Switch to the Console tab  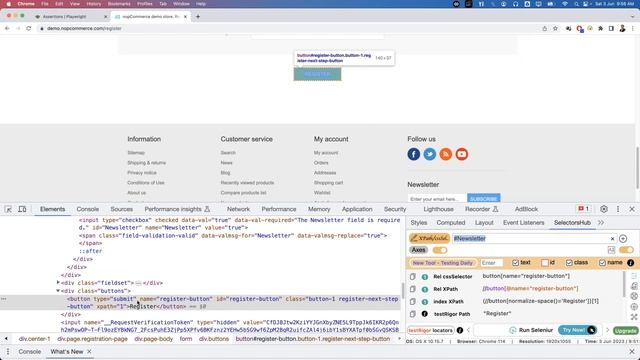[88, 209]
